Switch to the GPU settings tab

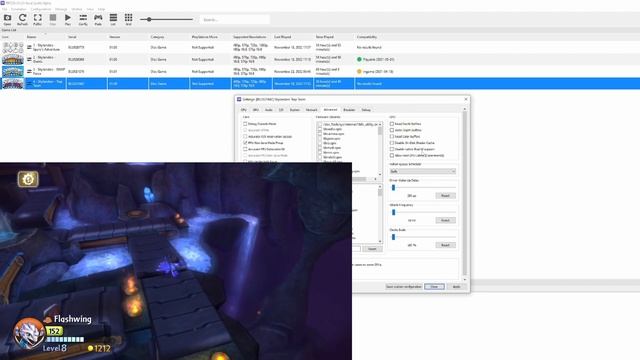(x=256, y=110)
